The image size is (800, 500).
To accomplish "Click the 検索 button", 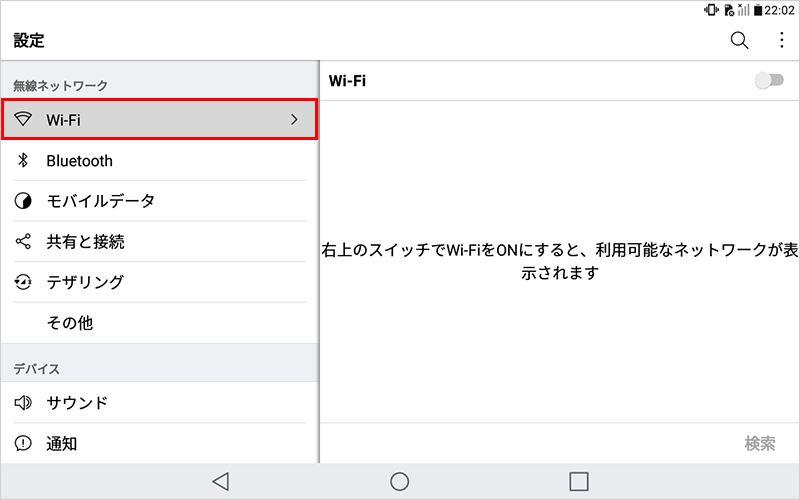I will (760, 443).
